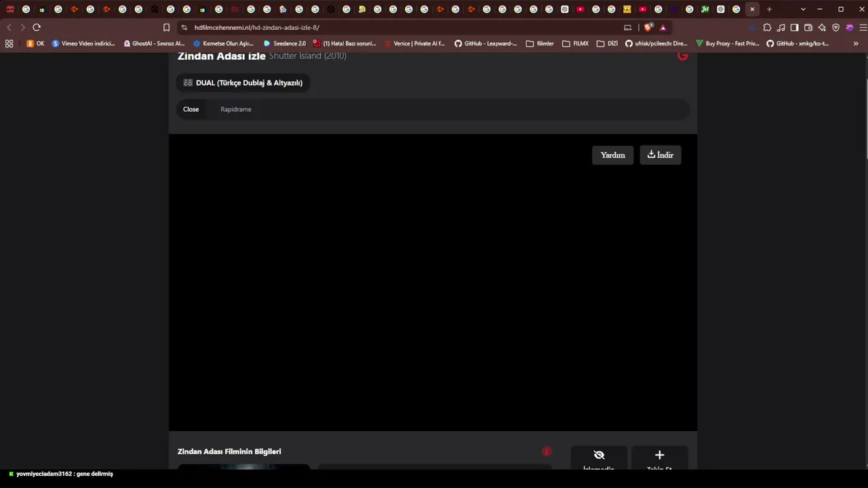
Task: Open the media control music note icon
Action: 781,27
